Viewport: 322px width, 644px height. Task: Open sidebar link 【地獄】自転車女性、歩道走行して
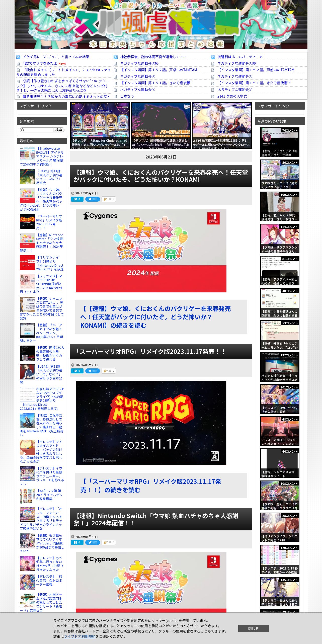42,425
